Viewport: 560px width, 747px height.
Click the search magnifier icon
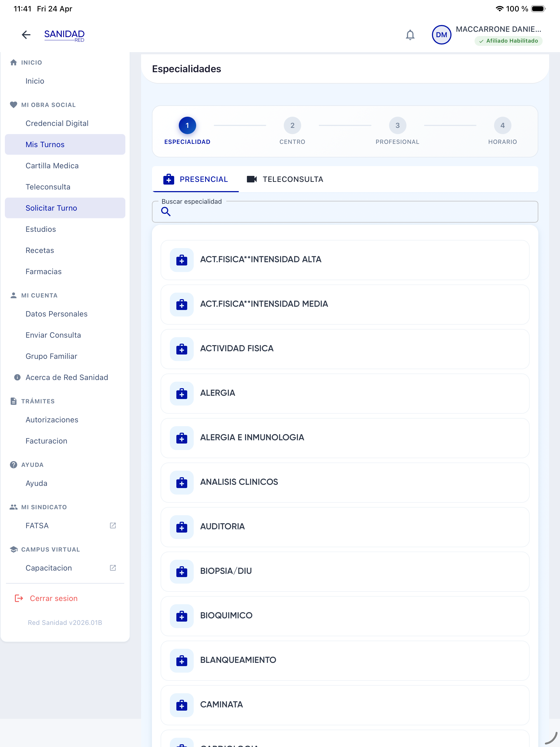click(166, 211)
